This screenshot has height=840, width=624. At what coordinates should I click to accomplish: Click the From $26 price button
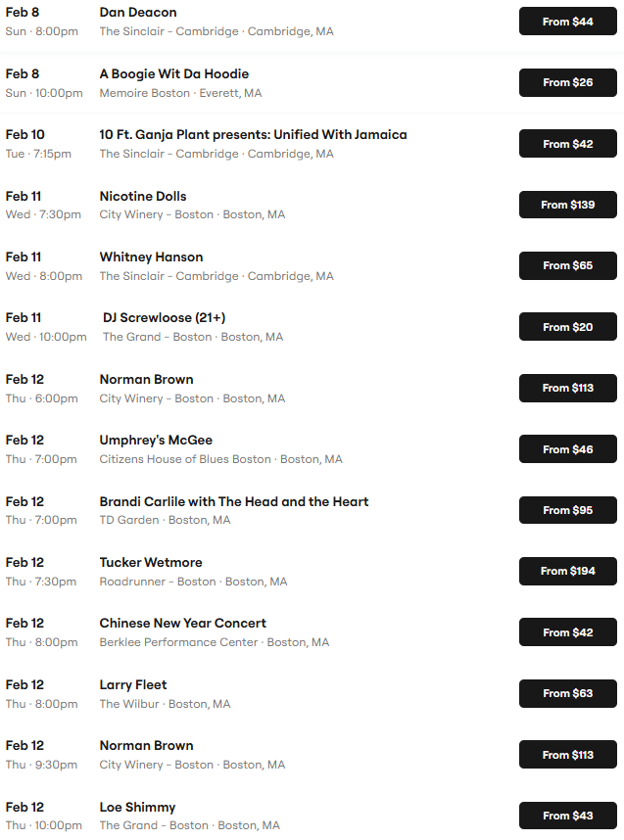(567, 82)
